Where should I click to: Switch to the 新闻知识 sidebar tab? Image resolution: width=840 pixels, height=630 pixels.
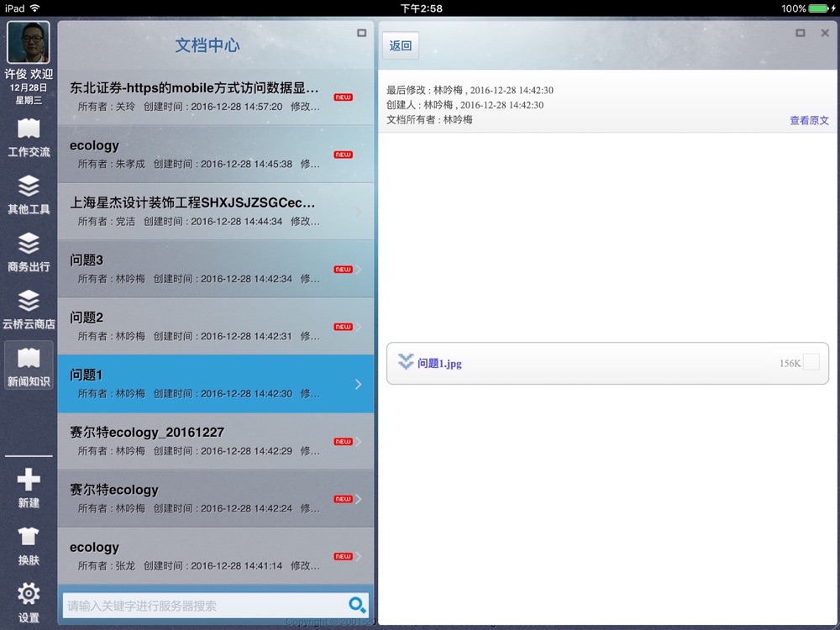click(x=29, y=365)
